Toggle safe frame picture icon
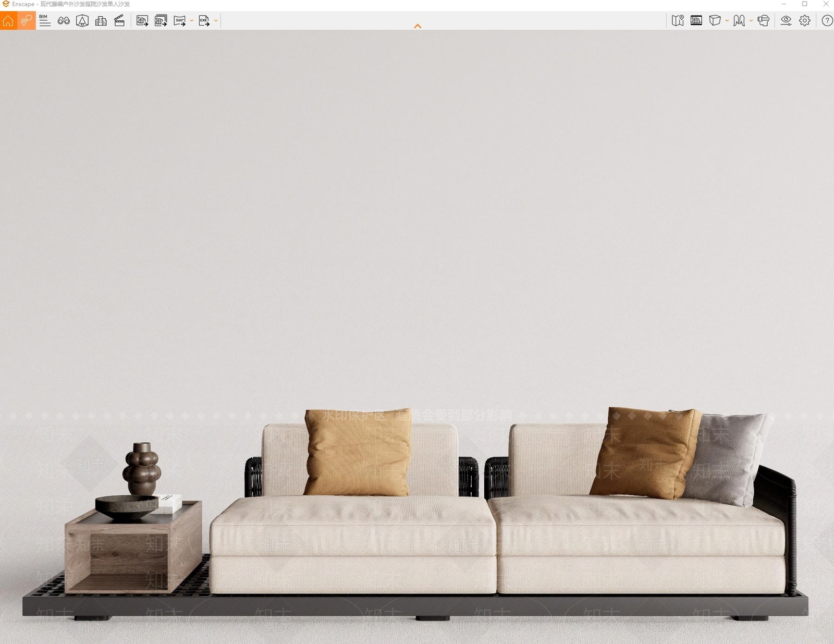Image resolution: width=834 pixels, height=644 pixels. [696, 21]
